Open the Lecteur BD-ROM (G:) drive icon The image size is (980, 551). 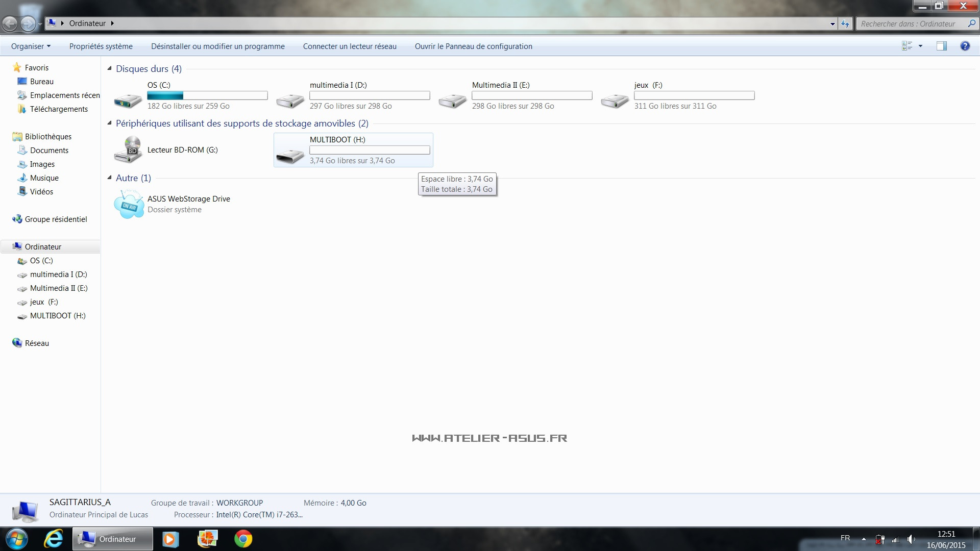(x=128, y=150)
